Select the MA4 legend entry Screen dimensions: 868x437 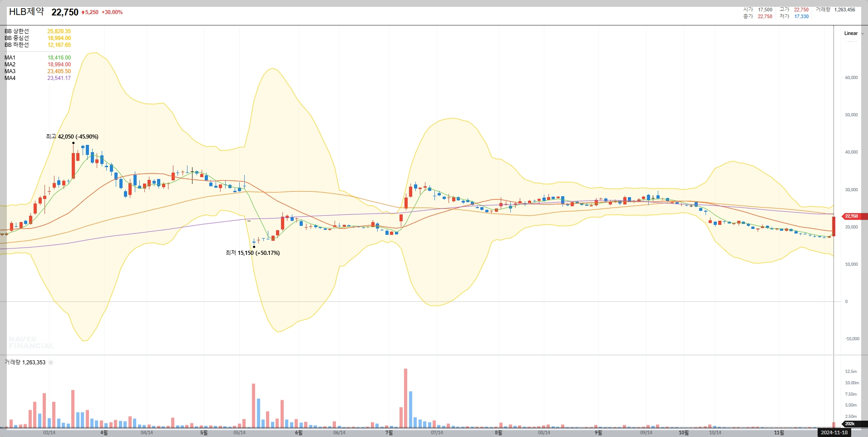tap(10, 78)
